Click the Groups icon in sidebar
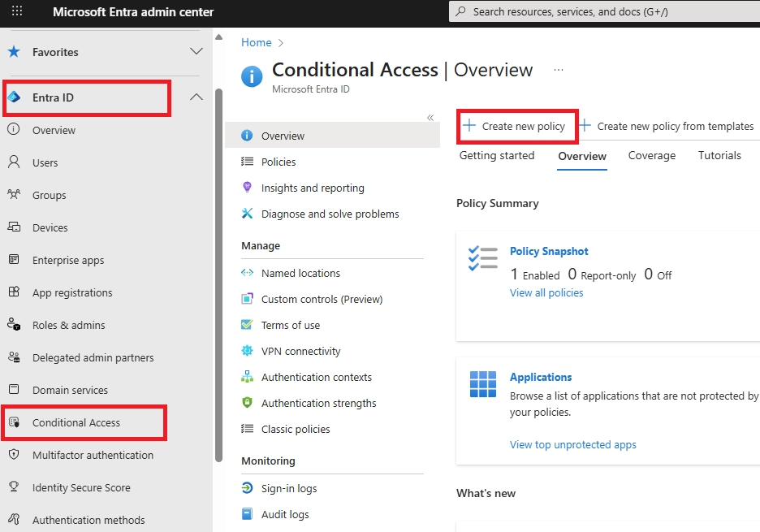The width and height of the screenshot is (760, 532). click(x=14, y=195)
